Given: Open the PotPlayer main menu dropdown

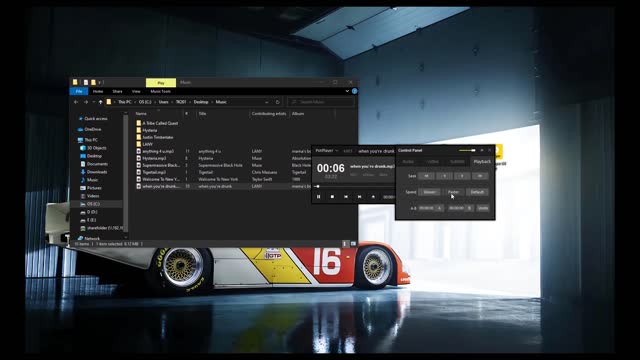Looking at the screenshot, I should click(x=327, y=151).
